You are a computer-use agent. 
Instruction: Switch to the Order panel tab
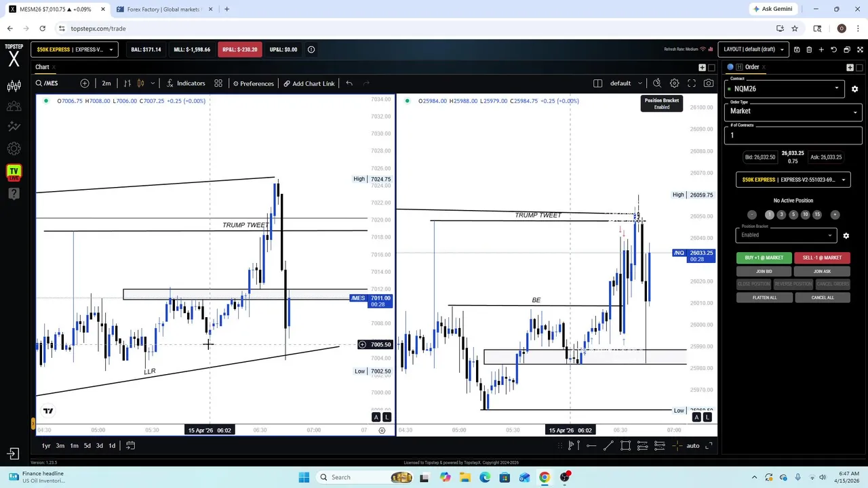(752, 67)
